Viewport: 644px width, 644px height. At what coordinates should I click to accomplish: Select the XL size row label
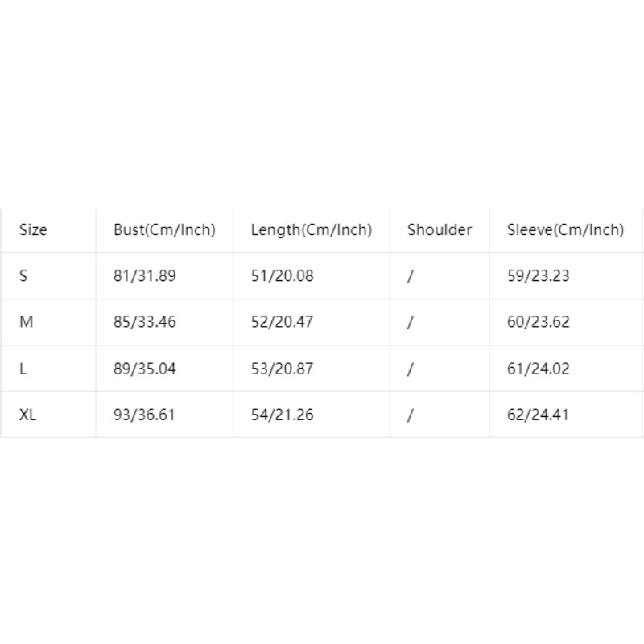pyautogui.click(x=27, y=415)
